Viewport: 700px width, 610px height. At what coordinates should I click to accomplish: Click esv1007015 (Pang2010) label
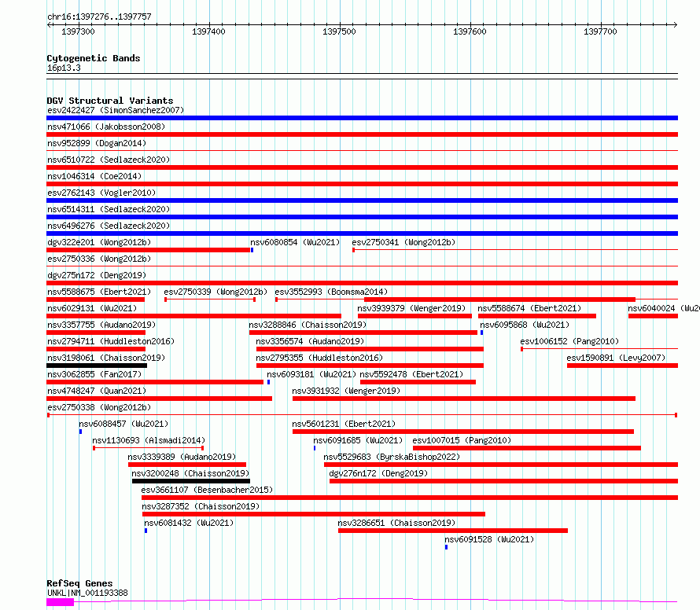coord(462,440)
